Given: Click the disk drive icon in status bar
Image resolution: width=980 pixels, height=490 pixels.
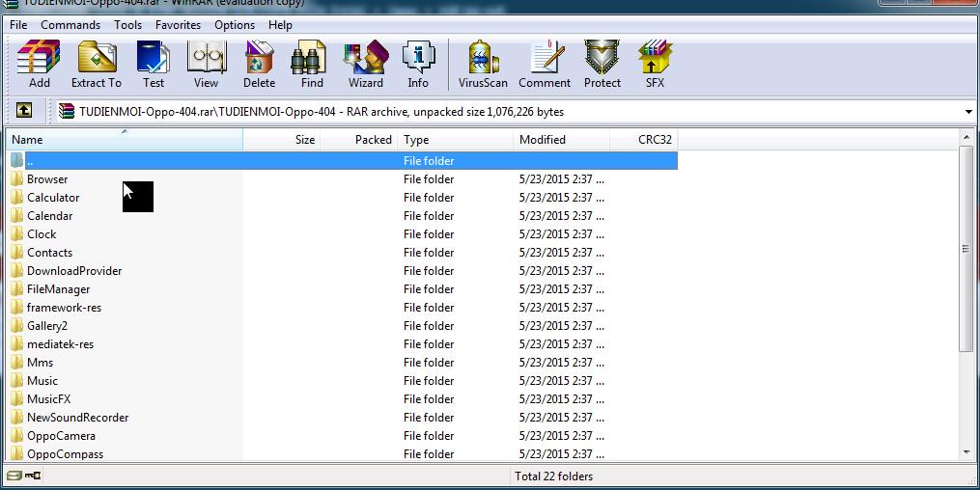Looking at the screenshot, I should pos(14,476).
